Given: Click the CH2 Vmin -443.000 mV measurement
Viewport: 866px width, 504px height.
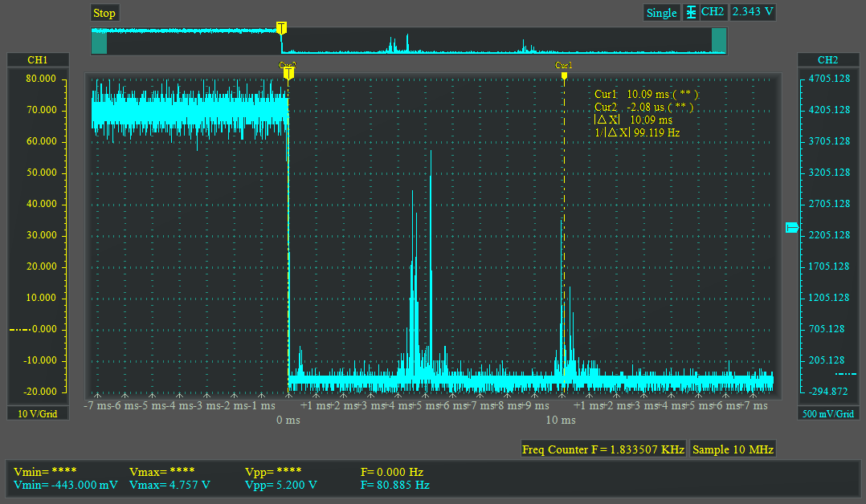Looking at the screenshot, I should (66, 486).
